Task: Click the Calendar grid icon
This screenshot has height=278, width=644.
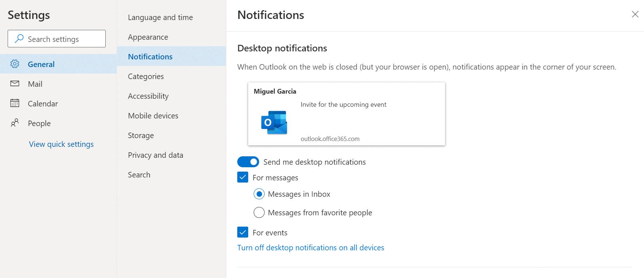Action: tap(15, 103)
